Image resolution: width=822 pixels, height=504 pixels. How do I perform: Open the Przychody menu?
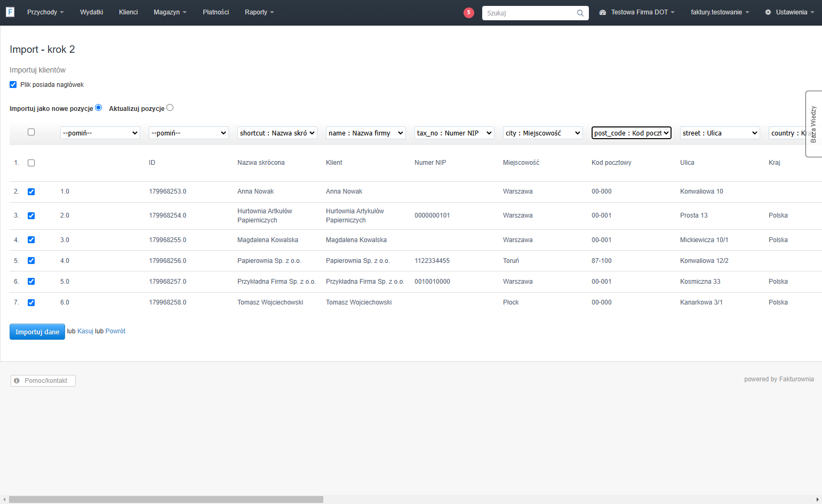(45, 12)
